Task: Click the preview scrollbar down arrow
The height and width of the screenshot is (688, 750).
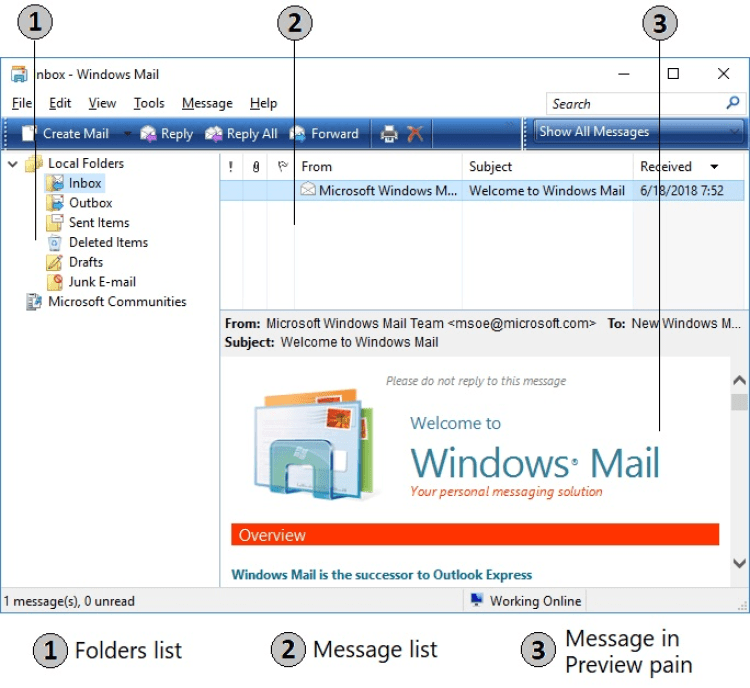Action: [x=739, y=563]
